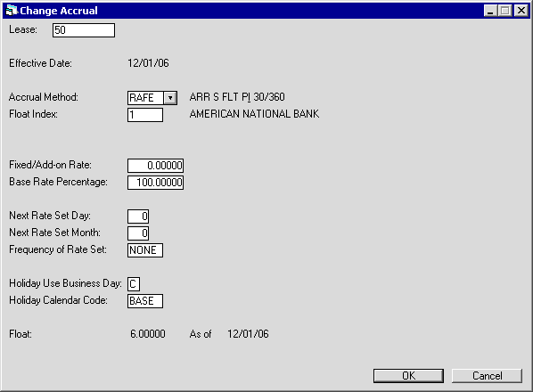Select the RAFE accrual method combo box
Image resolution: width=533 pixels, height=392 pixels.
pos(152,98)
